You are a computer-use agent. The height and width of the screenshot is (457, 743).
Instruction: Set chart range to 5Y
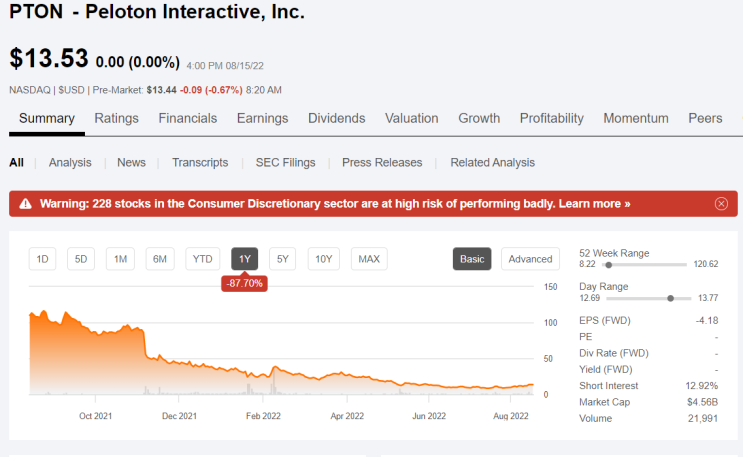click(x=282, y=259)
